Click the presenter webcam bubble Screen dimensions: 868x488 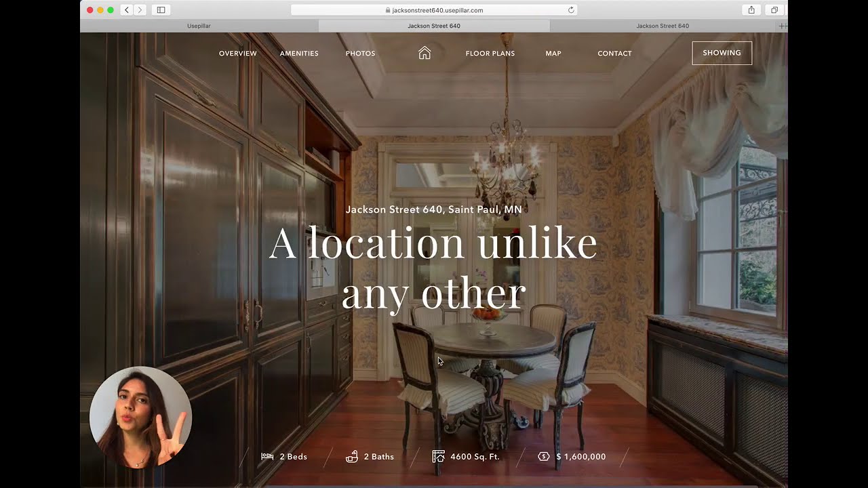pyautogui.click(x=140, y=418)
